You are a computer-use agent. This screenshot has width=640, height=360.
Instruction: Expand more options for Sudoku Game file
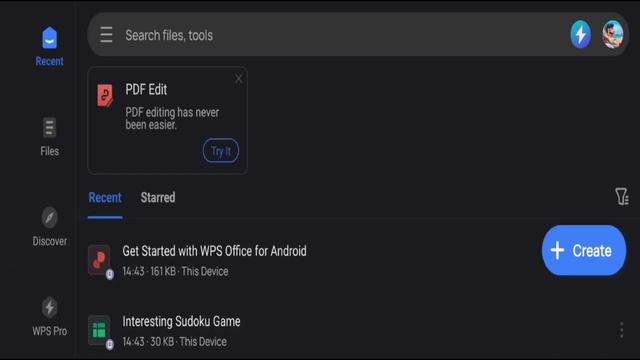coord(621,330)
